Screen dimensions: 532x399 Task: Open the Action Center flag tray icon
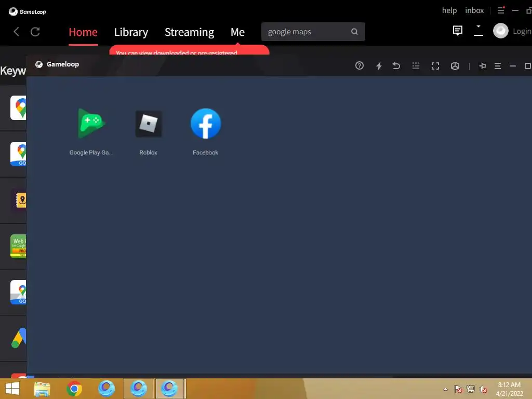458,389
